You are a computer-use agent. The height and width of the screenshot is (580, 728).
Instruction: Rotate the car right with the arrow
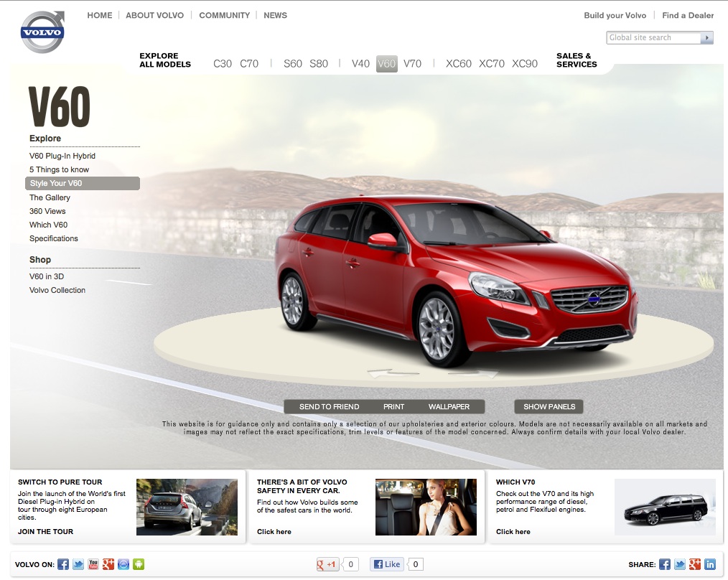click(x=474, y=373)
